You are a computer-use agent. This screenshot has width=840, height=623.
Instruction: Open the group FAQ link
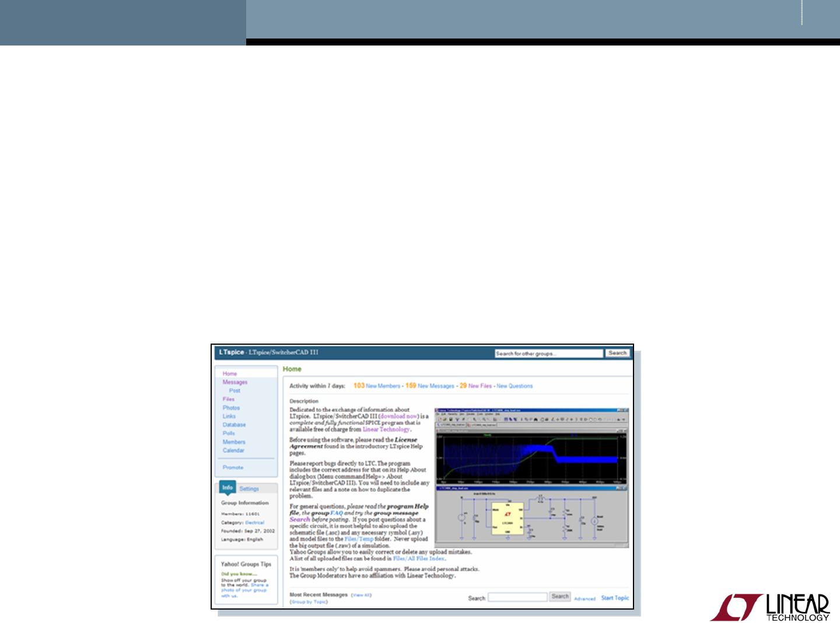[337, 513]
